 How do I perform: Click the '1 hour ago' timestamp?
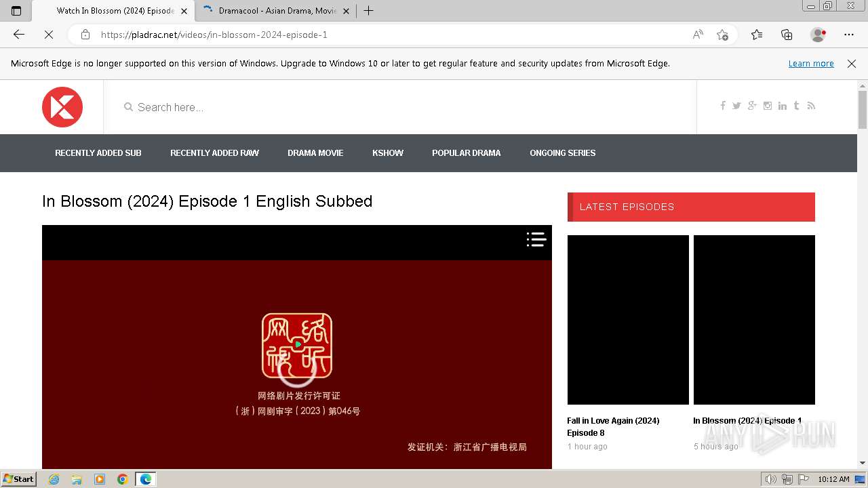[x=587, y=447]
